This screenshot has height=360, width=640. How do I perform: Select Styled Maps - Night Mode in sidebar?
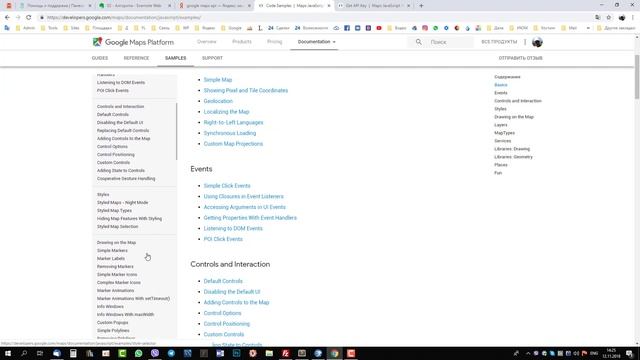pyautogui.click(x=122, y=202)
